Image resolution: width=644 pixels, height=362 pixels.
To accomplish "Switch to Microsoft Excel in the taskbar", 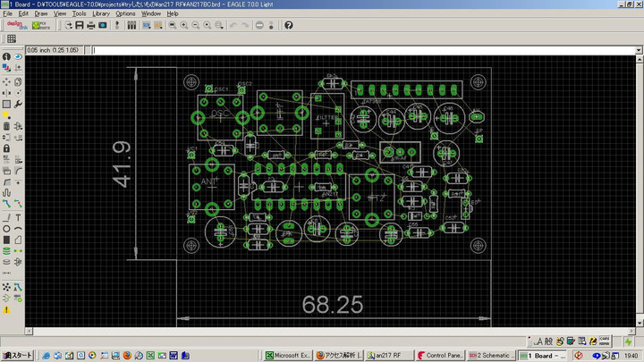I will (x=287, y=355).
